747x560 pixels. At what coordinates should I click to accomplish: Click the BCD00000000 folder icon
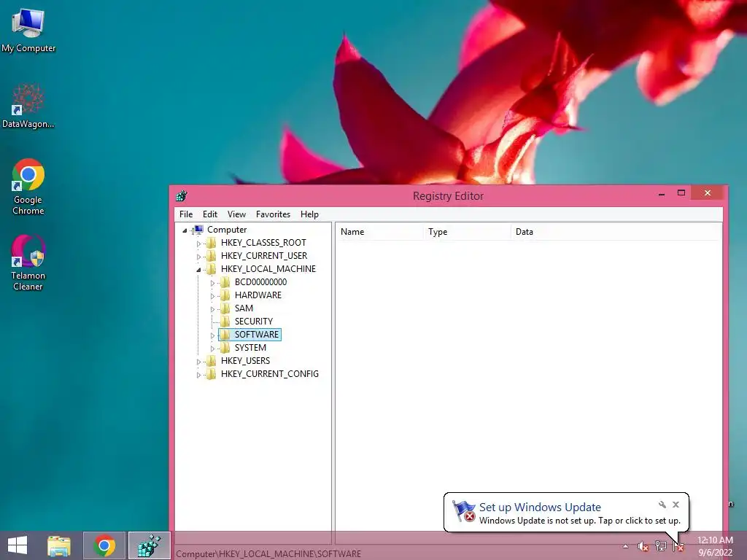coord(225,282)
